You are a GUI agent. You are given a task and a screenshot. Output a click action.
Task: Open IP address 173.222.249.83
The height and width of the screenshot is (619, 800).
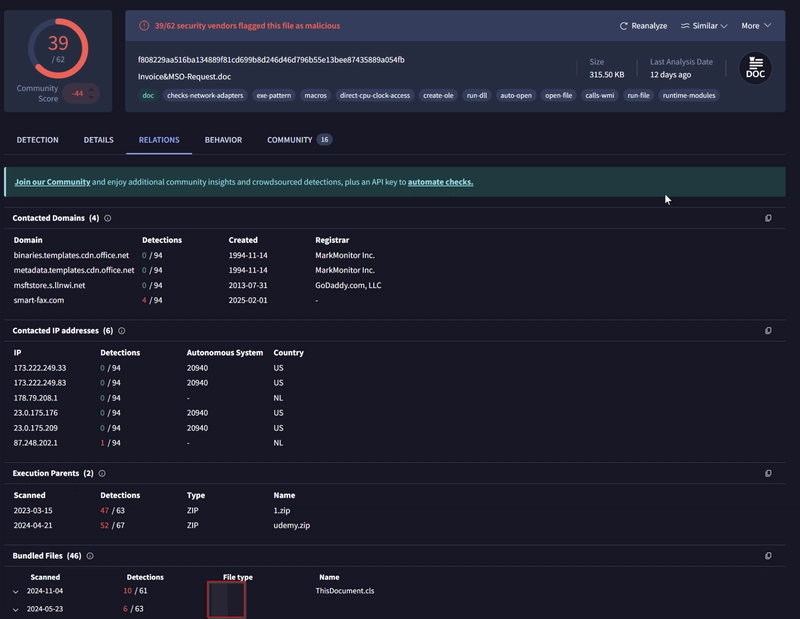[40, 383]
